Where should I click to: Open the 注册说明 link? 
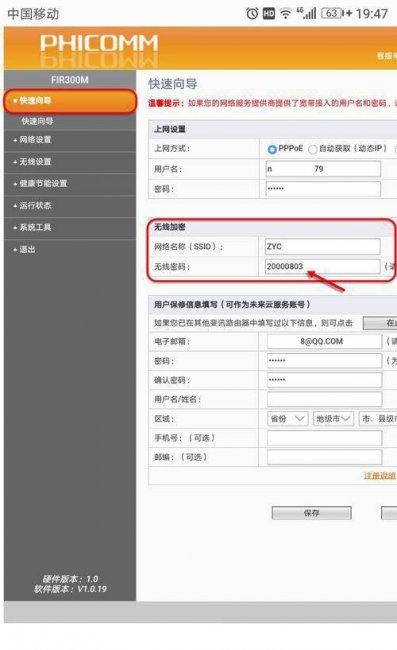(380, 475)
